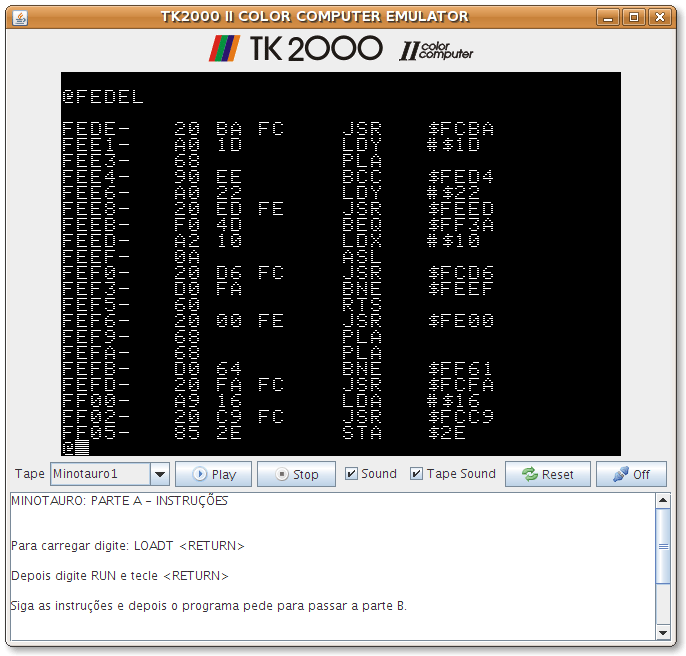
Task: Click the instructions scrollbar thumb
Action: pyautogui.click(x=663, y=546)
